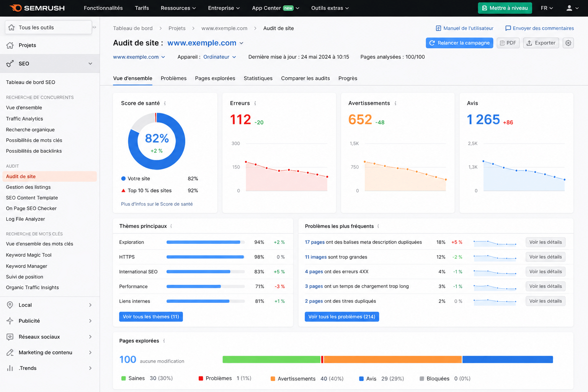Export the report as PDF
Viewport: 588px width, 392px height.
tap(508, 43)
